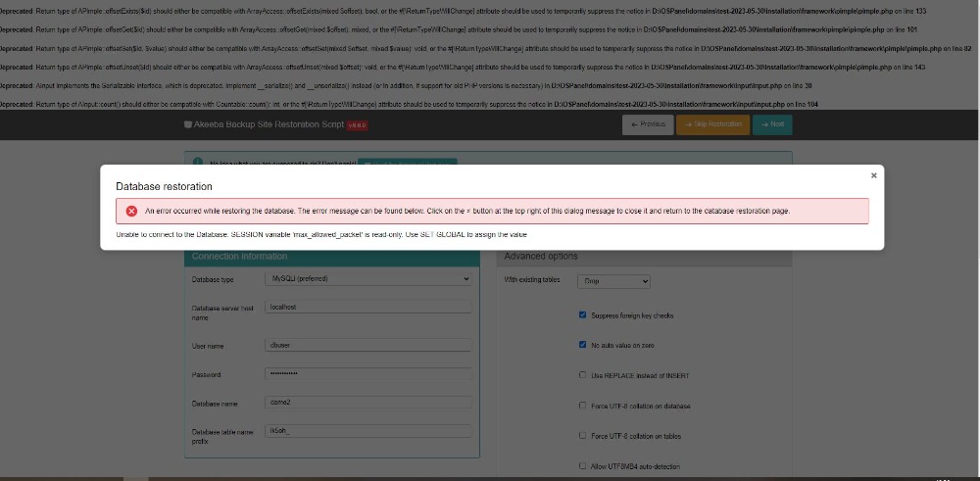The height and width of the screenshot is (481, 980).
Task: Click the Database server host name field
Action: 368,307
